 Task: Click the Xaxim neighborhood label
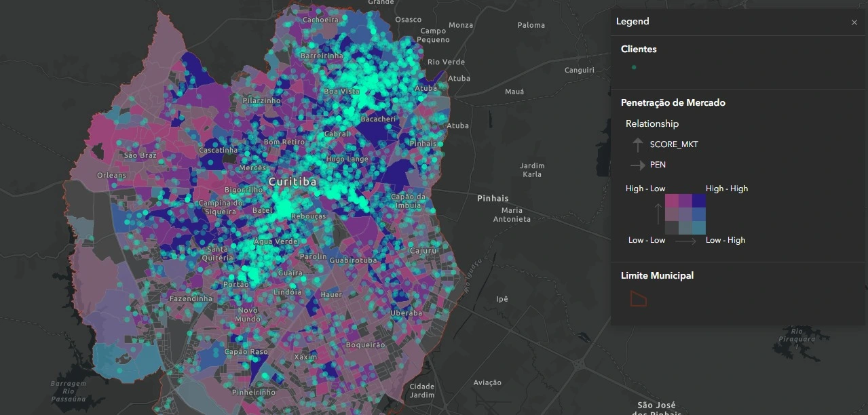(305, 357)
